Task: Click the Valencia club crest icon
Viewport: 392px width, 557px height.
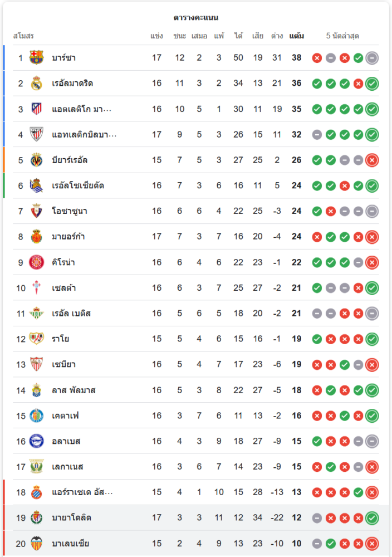Action: point(36,543)
